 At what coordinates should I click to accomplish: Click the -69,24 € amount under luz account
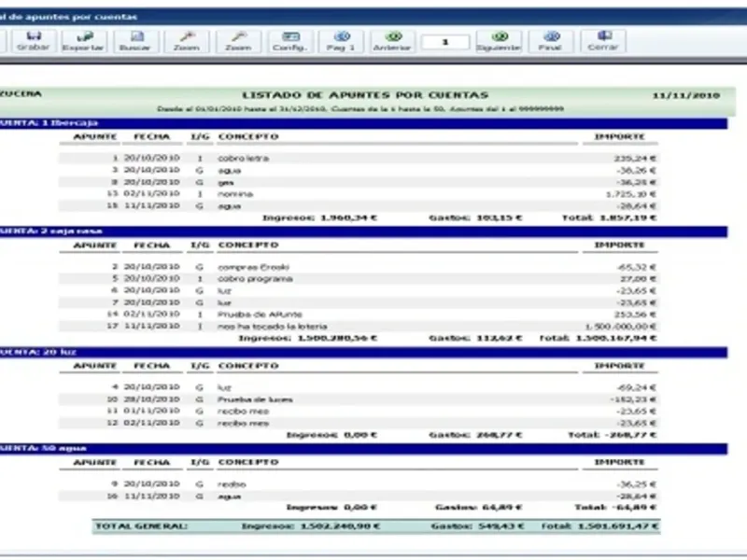[637, 387]
